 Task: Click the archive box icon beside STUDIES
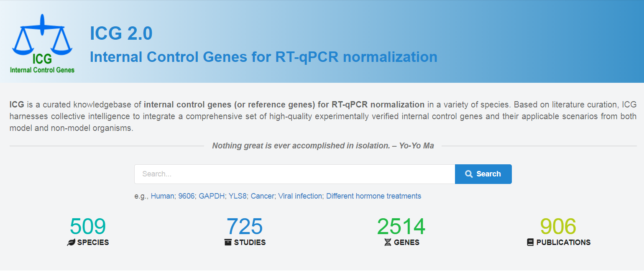coord(228,242)
